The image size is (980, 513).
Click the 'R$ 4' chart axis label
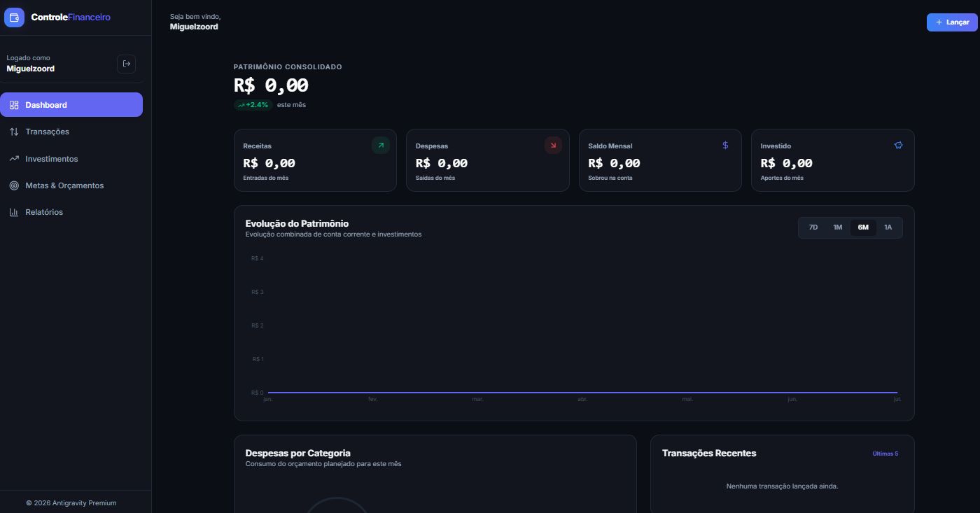pyautogui.click(x=257, y=259)
